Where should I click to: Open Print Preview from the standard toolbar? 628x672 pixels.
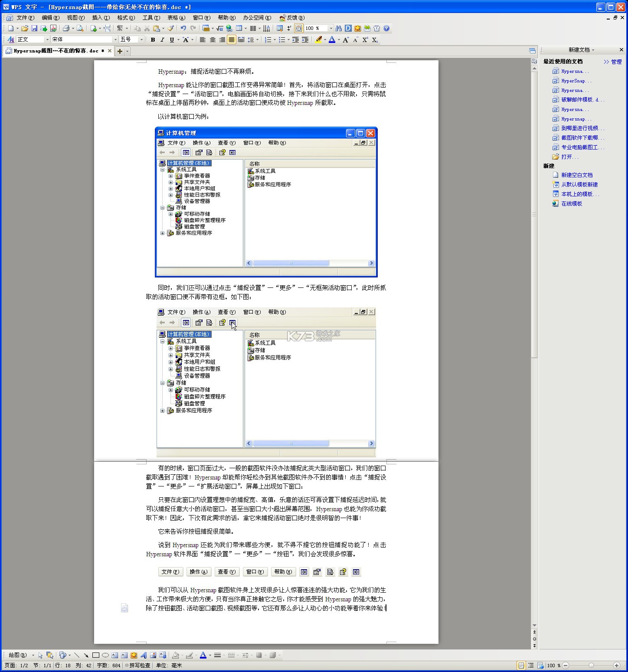pyautogui.click(x=80, y=29)
